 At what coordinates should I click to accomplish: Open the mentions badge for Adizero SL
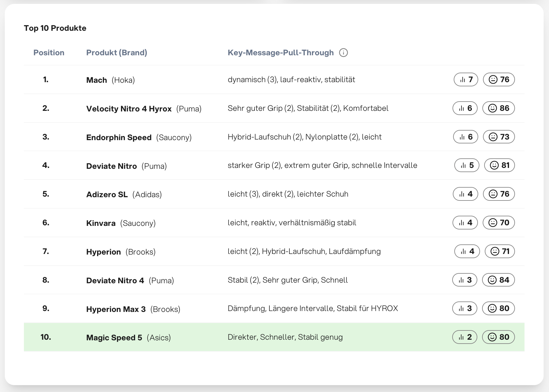point(465,194)
